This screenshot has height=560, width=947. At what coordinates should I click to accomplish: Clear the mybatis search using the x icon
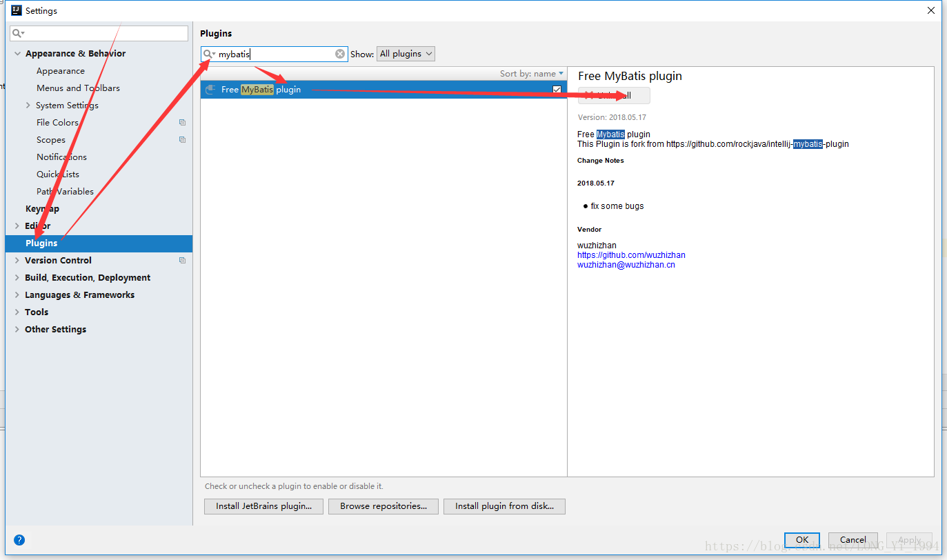pos(339,53)
